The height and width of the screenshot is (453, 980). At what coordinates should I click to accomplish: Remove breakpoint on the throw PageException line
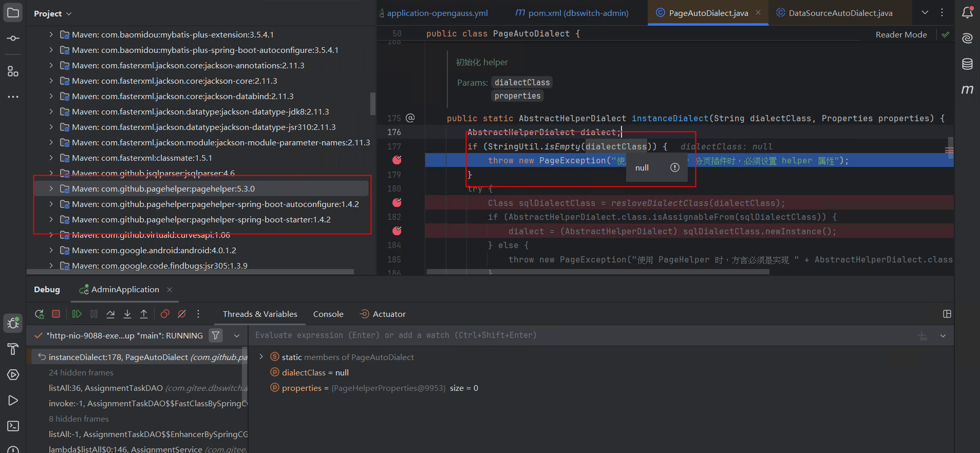click(397, 160)
